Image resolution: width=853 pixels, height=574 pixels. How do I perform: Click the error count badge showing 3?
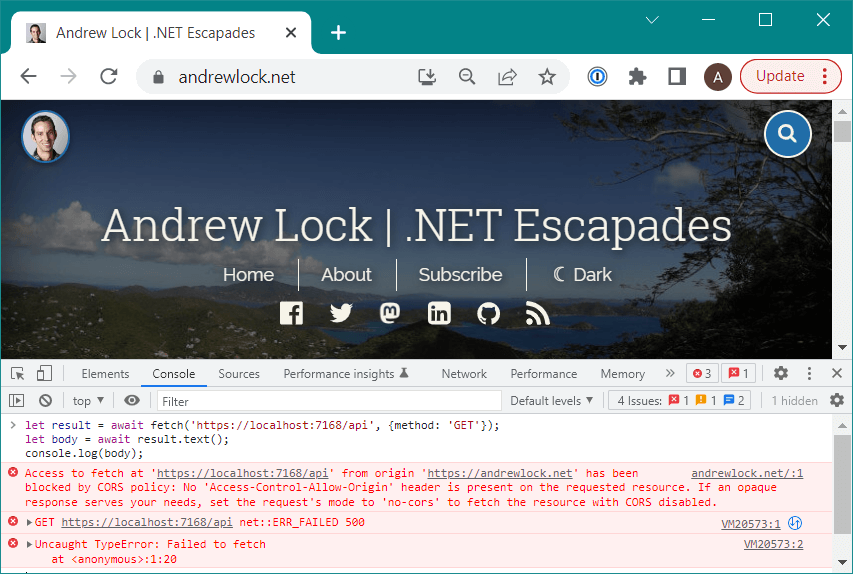(702, 373)
